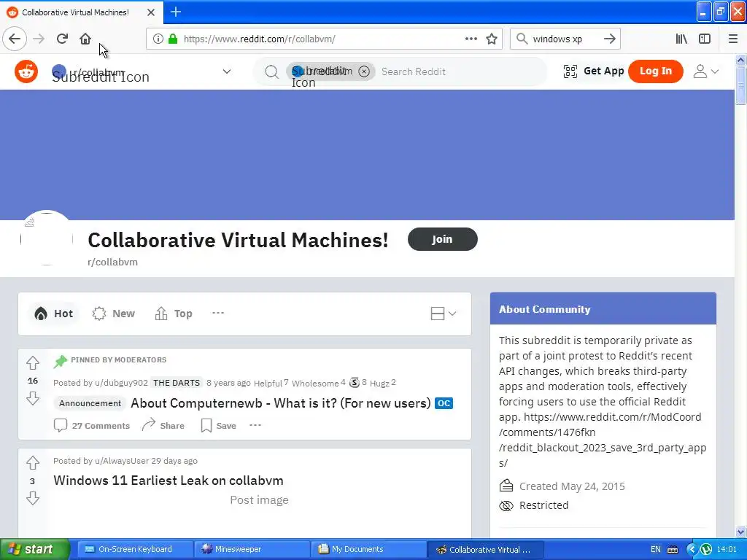
Task: Expand the r/collabvm community dropdown
Action: pyautogui.click(x=227, y=71)
